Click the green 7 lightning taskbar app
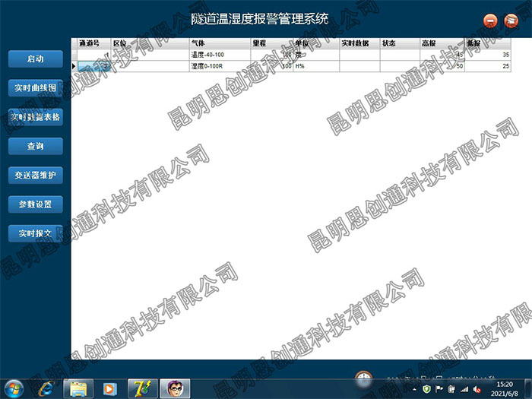Image resolution: width=532 pixels, height=399 pixels. click(142, 388)
